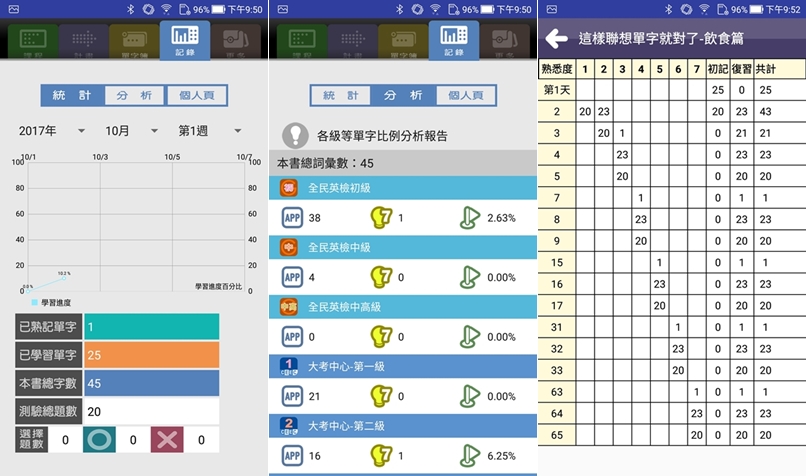Screen dimensions: 806x476
Task: Tap the teal 已熟記單字 bar
Action: 152,326
